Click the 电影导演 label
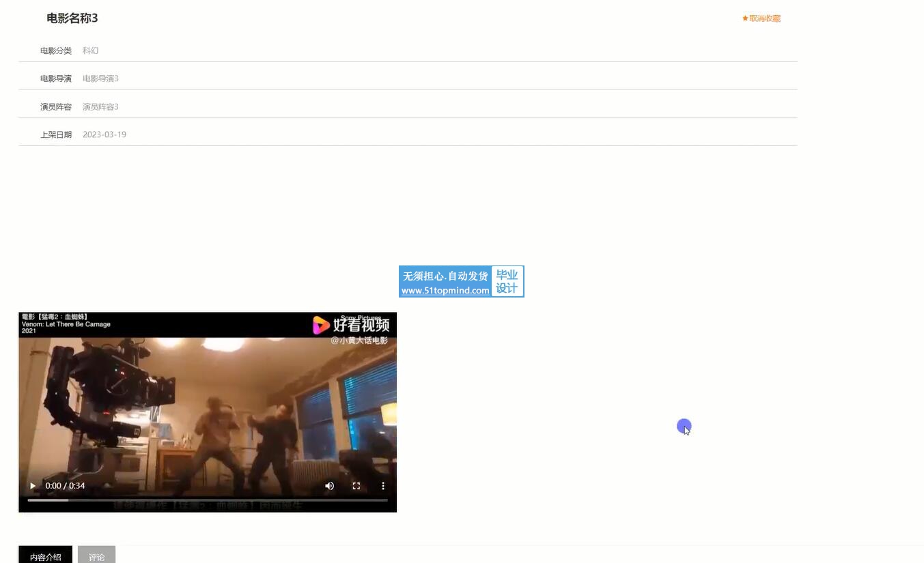The width and height of the screenshot is (924, 563). pos(56,78)
